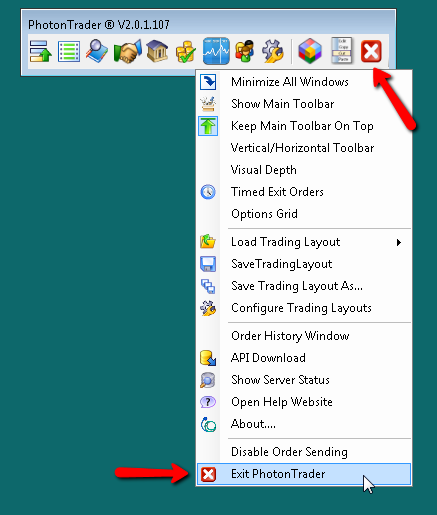Image resolution: width=437 pixels, height=515 pixels.
Task: Click the bank building toolbar icon
Action: pos(157,51)
